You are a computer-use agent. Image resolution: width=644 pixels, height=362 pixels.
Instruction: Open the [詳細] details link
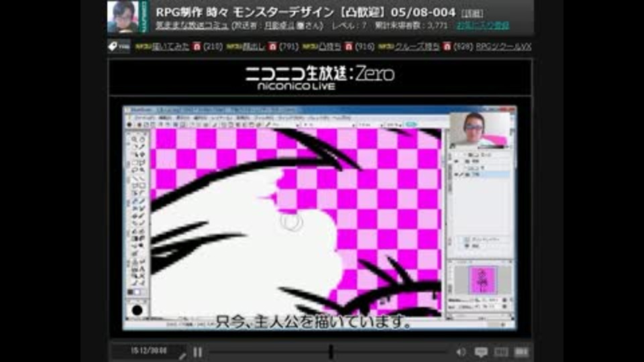(x=472, y=13)
